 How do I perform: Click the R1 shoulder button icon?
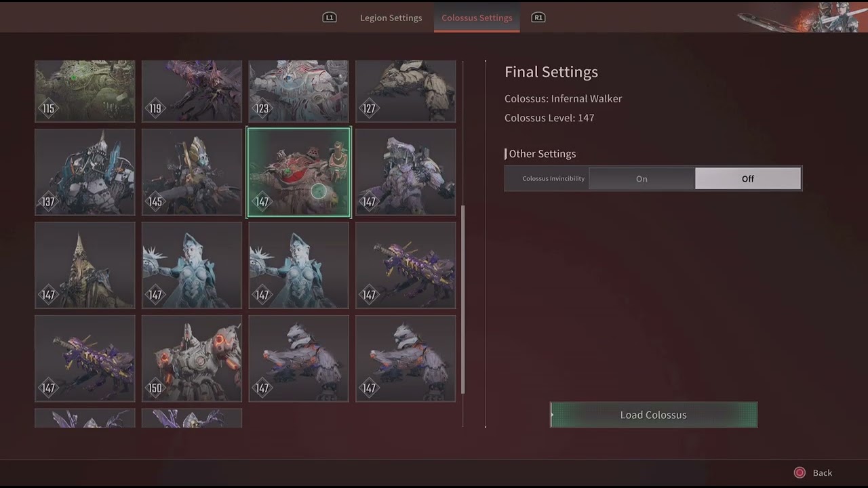point(538,18)
